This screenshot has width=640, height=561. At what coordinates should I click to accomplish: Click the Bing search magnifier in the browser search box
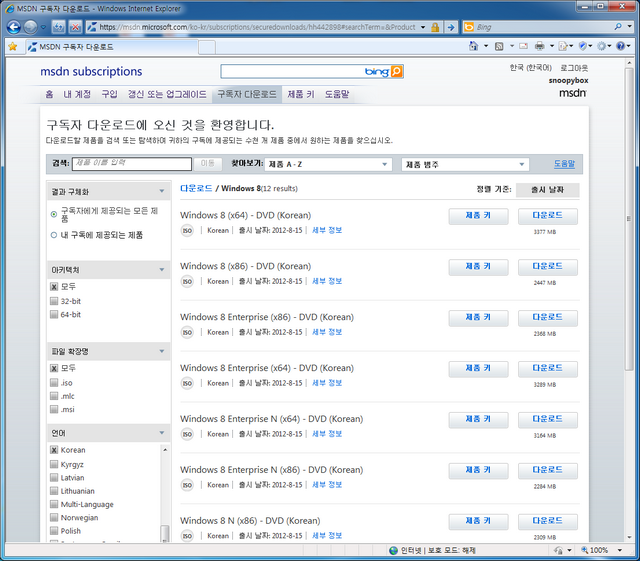point(618,27)
